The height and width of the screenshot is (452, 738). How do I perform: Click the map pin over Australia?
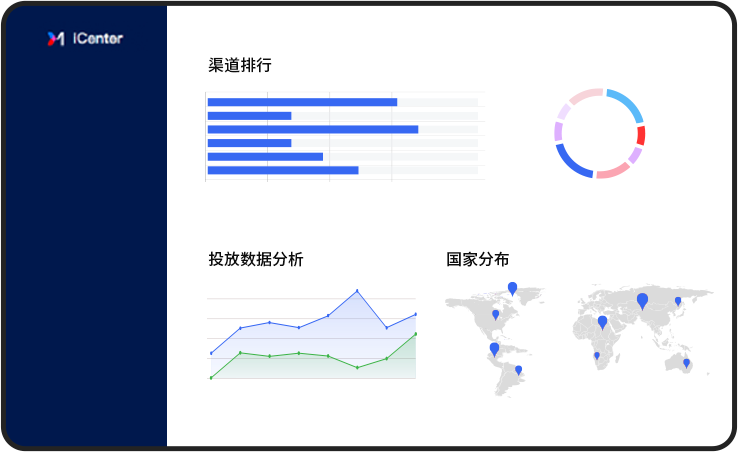pos(686,363)
